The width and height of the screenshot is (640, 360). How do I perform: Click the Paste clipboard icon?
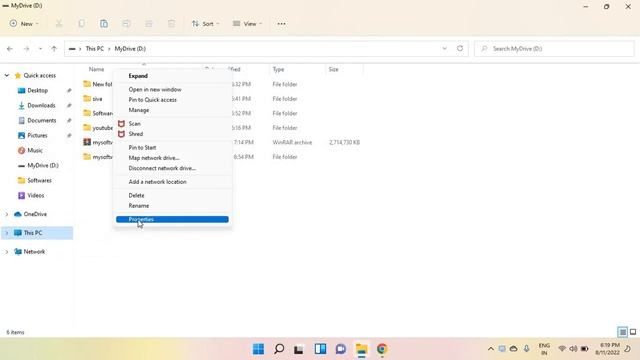(104, 24)
